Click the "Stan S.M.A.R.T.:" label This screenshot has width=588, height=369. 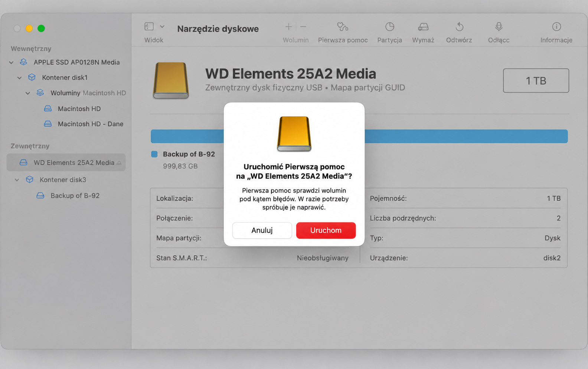tap(182, 258)
